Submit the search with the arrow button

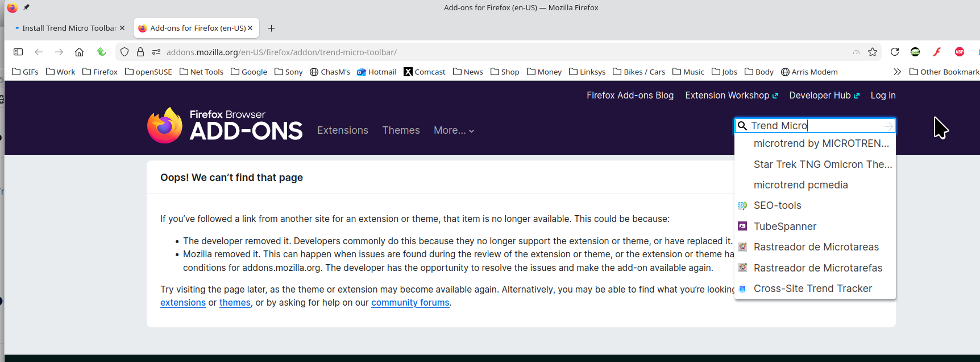888,126
